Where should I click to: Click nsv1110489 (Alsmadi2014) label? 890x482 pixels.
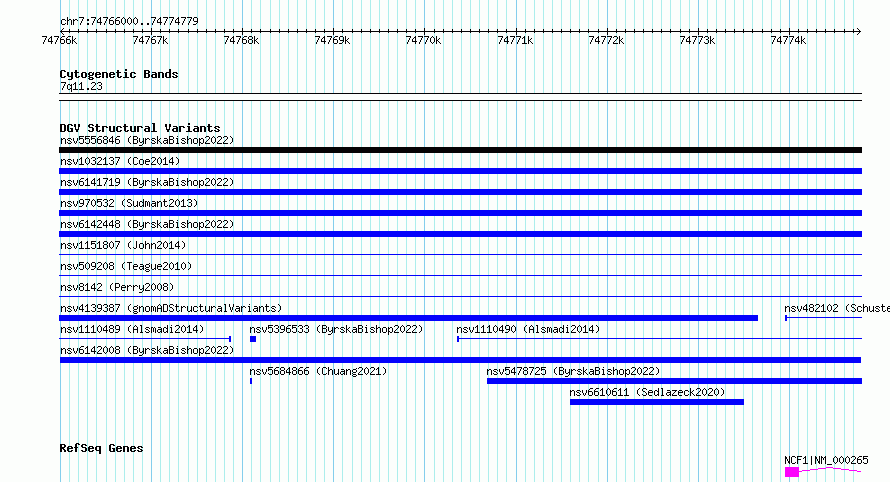pos(132,329)
